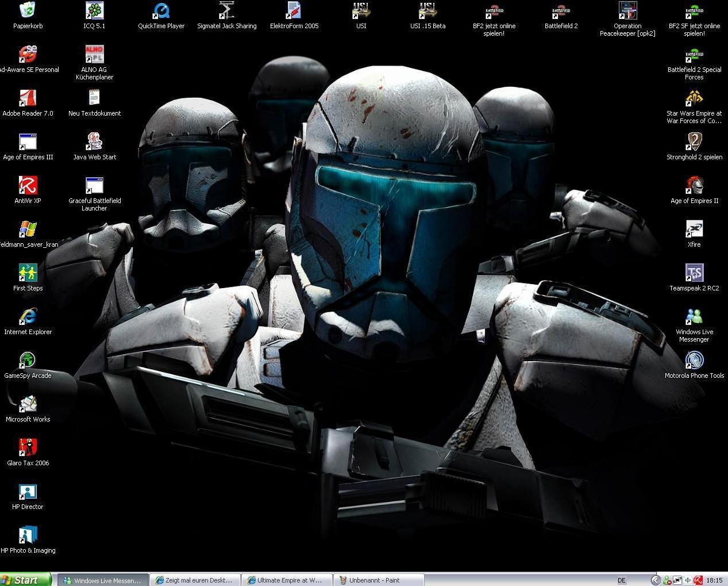This screenshot has width=728, height=586.
Task: Select Operation Peacekeeper [opk2] icon
Action: [627, 10]
